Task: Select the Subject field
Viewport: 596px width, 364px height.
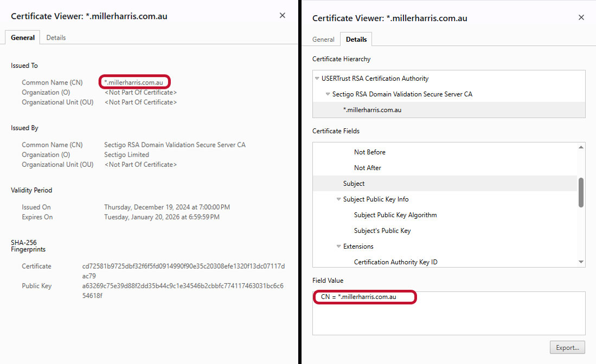Action: coord(354,183)
